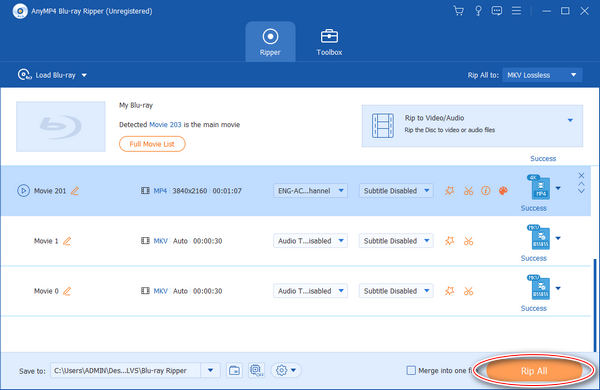The image size is (600, 390).
Task: Select the Movie 0 row title
Action: [46, 291]
